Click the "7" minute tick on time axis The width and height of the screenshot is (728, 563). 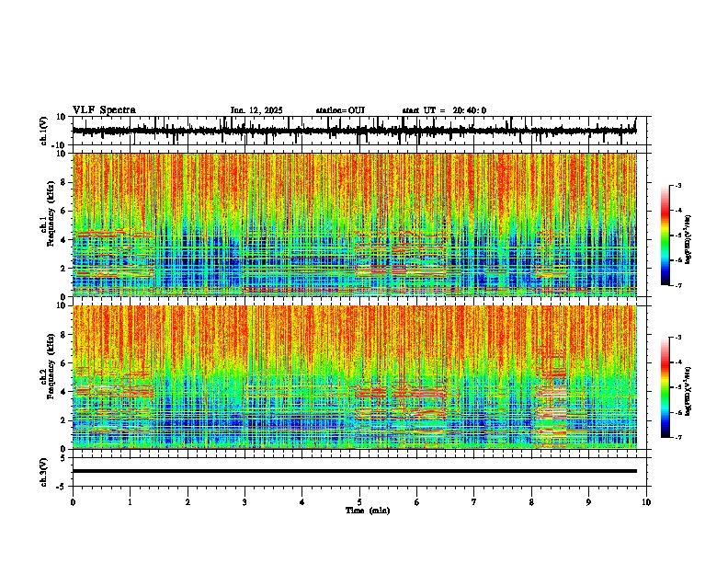click(x=474, y=502)
